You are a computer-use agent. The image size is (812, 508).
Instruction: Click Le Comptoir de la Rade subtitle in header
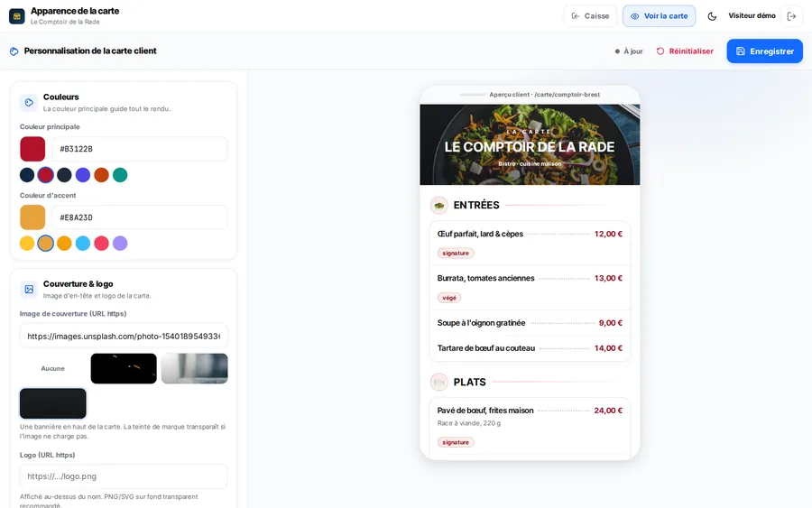click(65, 22)
